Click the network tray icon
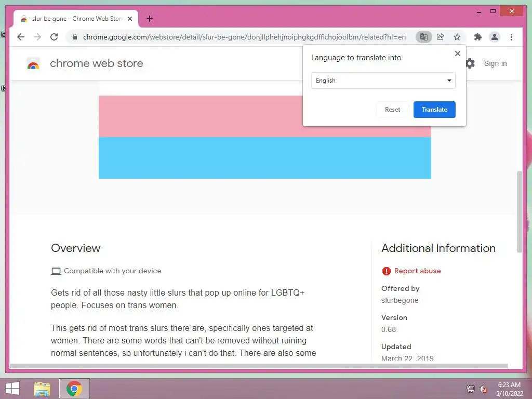532x399 pixels. click(470, 389)
